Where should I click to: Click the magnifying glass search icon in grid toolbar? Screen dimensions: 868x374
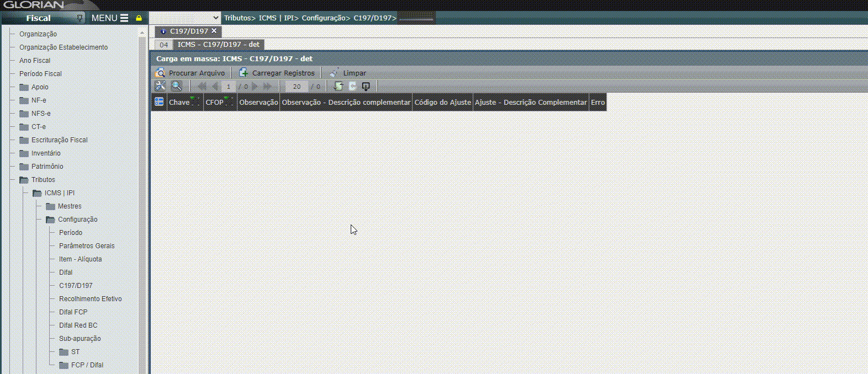(177, 86)
